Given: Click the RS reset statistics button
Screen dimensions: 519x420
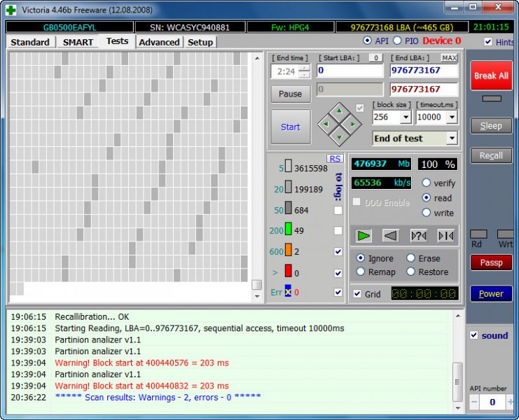Looking at the screenshot, I should click(334, 159).
